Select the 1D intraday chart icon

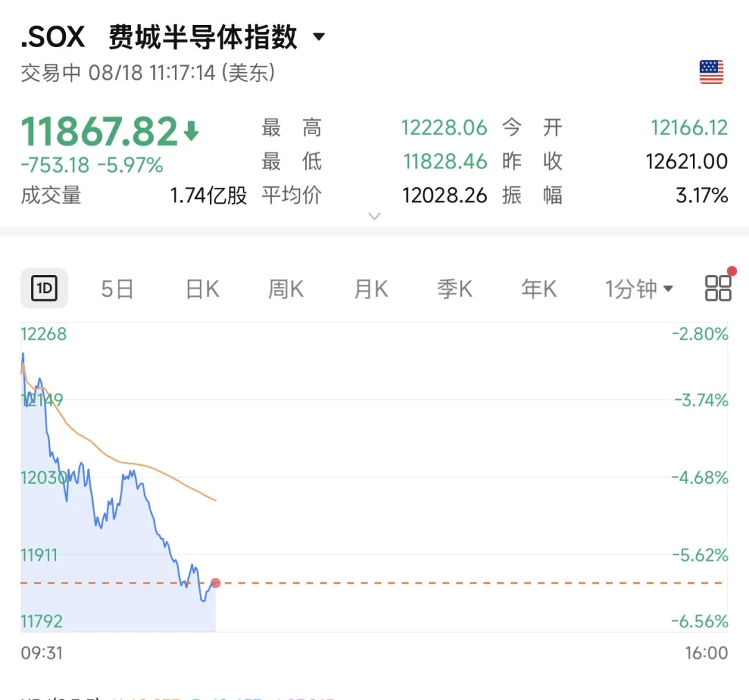[44, 288]
